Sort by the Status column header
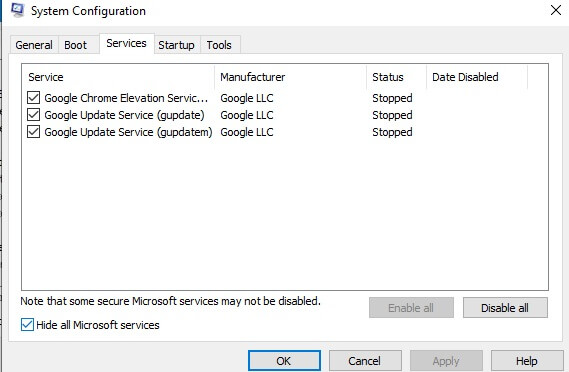This screenshot has width=569, height=372. [x=397, y=77]
